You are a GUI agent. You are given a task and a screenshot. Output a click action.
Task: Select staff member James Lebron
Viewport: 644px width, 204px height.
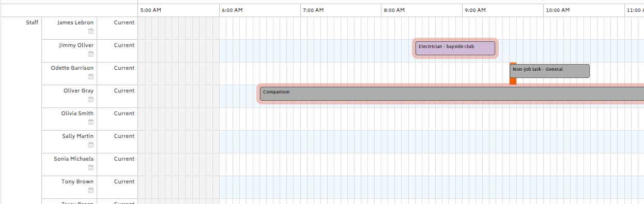(x=75, y=23)
